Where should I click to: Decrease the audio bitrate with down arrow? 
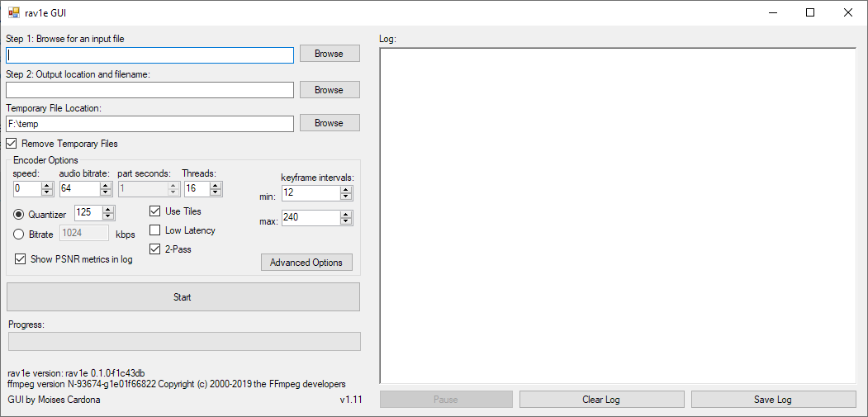(x=103, y=192)
